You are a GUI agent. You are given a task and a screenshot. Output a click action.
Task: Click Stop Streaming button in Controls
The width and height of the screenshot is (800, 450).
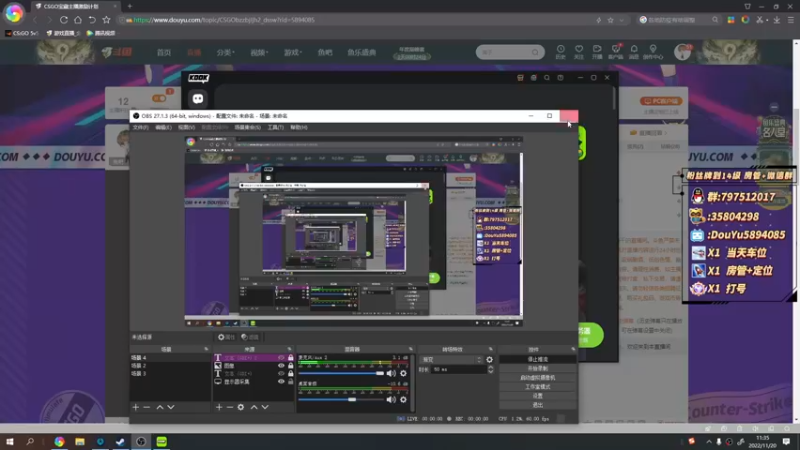tap(538, 360)
